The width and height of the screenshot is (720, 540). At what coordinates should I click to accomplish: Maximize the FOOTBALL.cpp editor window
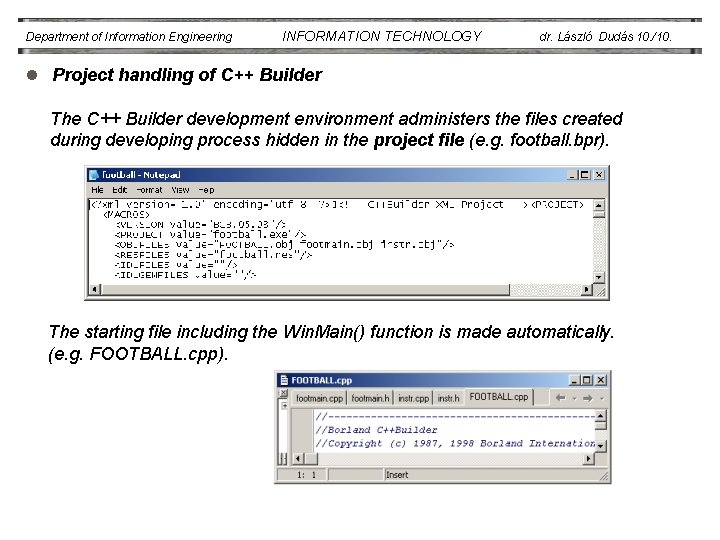click(x=586, y=380)
